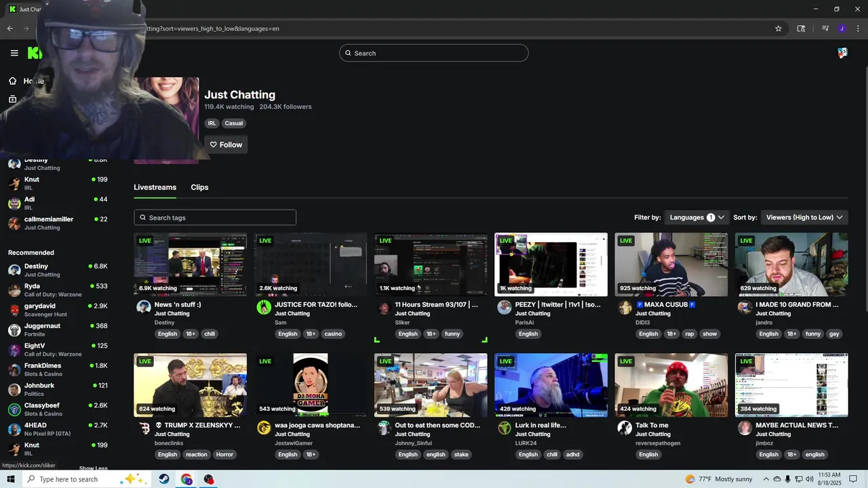Bookmark this page with the star icon
This screenshot has height=488, width=868.
778,28
